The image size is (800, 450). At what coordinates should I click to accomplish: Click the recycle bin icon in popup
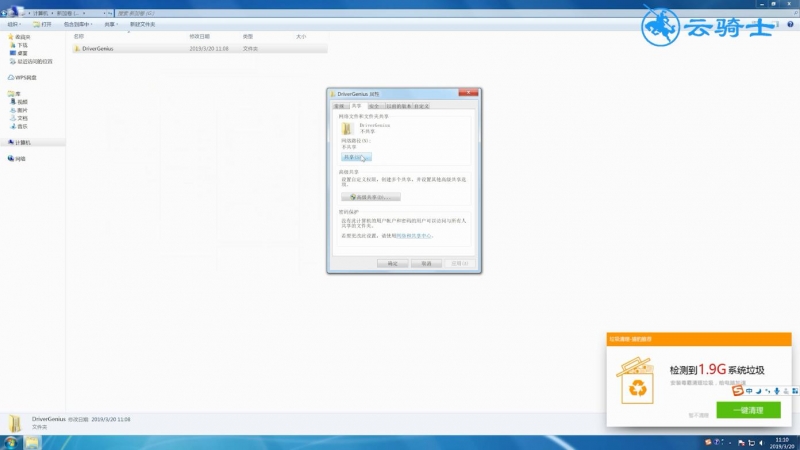click(x=636, y=381)
